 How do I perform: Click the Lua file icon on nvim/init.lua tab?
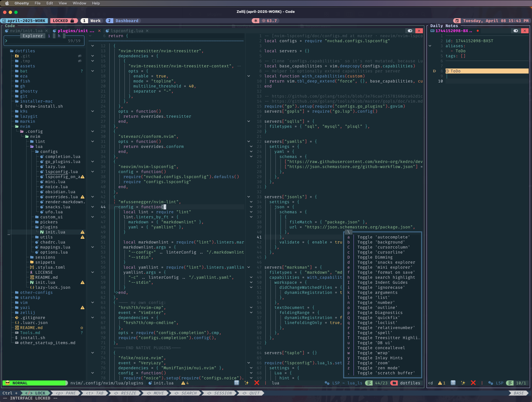7,31
